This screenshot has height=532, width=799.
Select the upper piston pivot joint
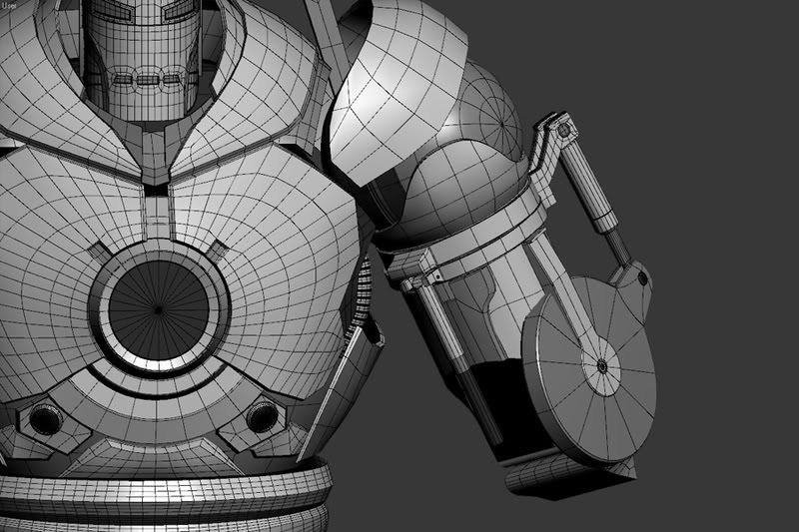(565, 129)
